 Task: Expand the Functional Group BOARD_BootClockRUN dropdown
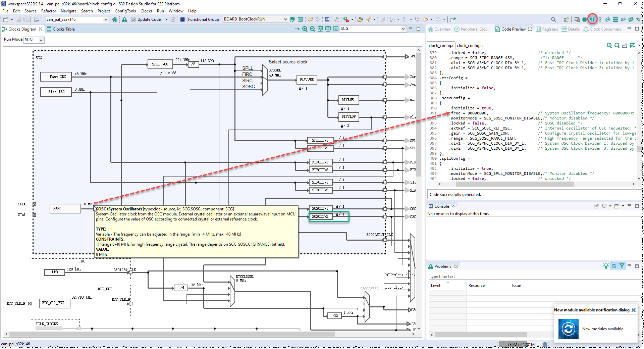(x=285, y=19)
